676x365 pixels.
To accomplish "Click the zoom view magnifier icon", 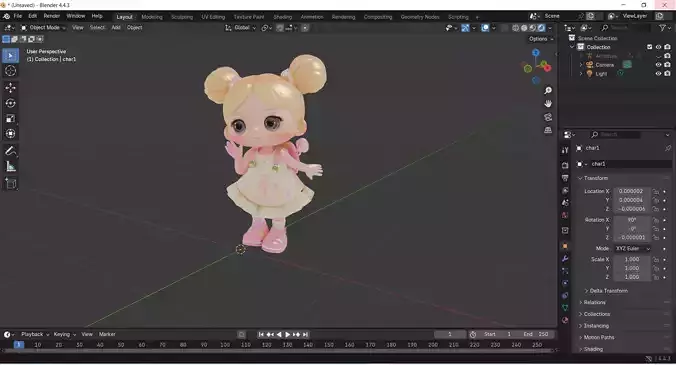I will tap(548, 90).
